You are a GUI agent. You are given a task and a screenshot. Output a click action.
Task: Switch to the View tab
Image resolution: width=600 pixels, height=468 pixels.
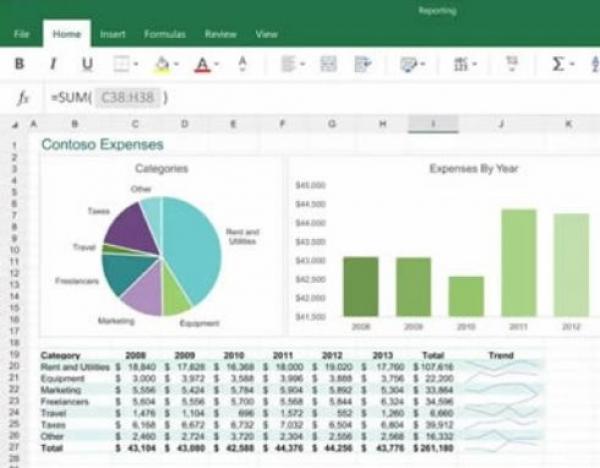pyautogui.click(x=266, y=34)
